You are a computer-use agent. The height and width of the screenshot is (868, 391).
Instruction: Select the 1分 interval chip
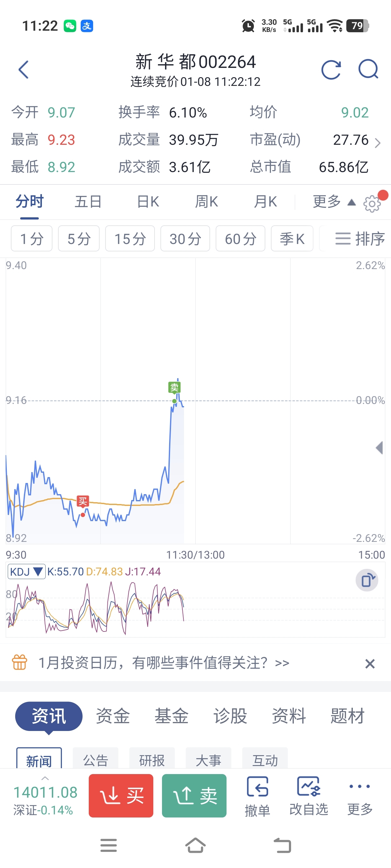click(31, 239)
